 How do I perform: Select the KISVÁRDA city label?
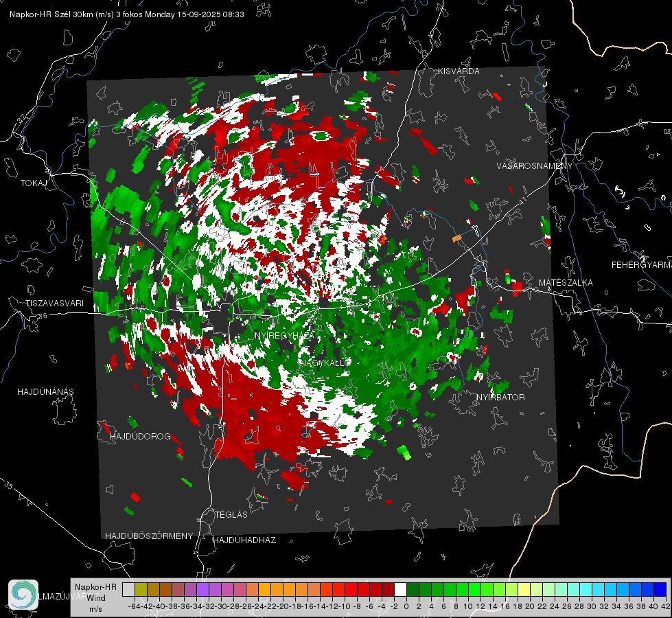pos(459,71)
